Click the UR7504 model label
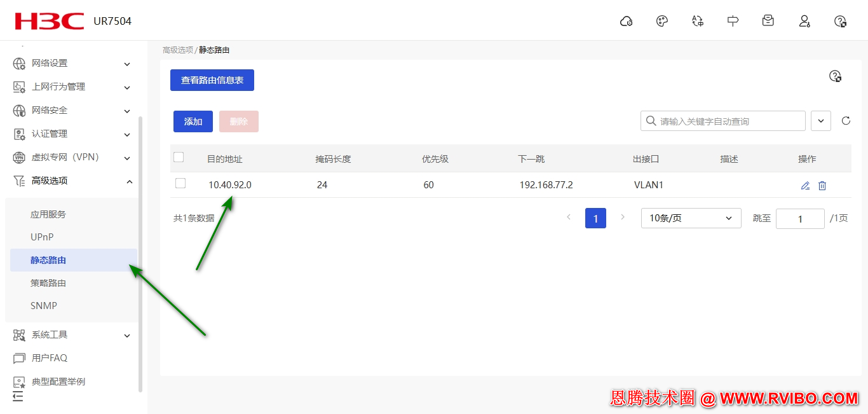 click(x=112, y=21)
